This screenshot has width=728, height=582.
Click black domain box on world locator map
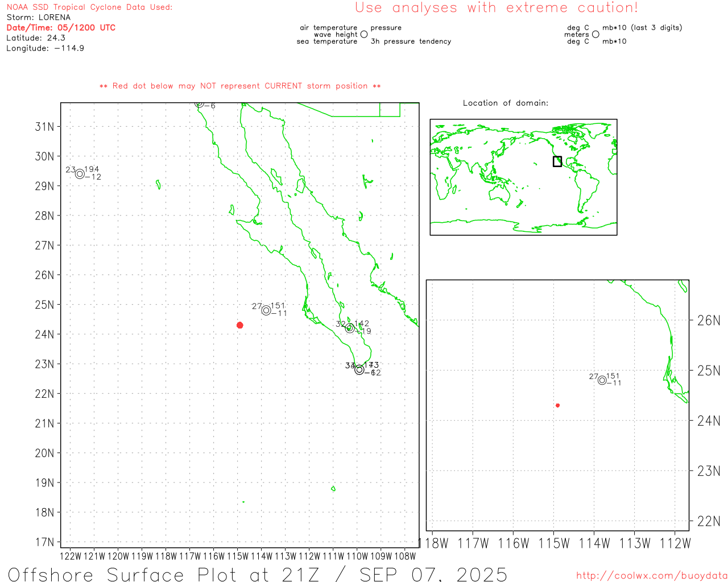557,161
